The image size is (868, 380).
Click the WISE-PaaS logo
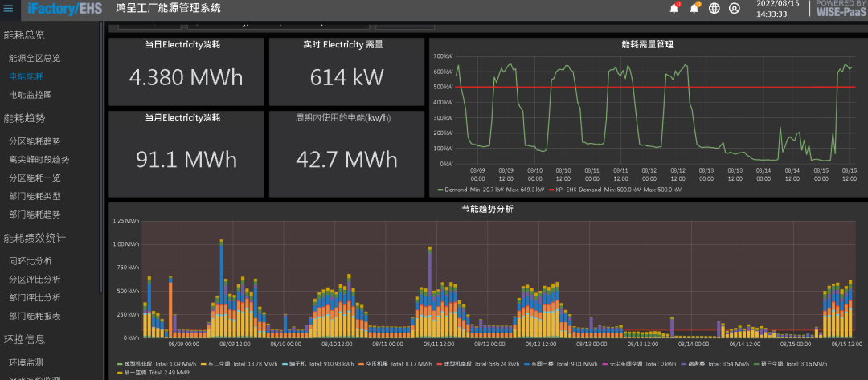click(x=841, y=9)
